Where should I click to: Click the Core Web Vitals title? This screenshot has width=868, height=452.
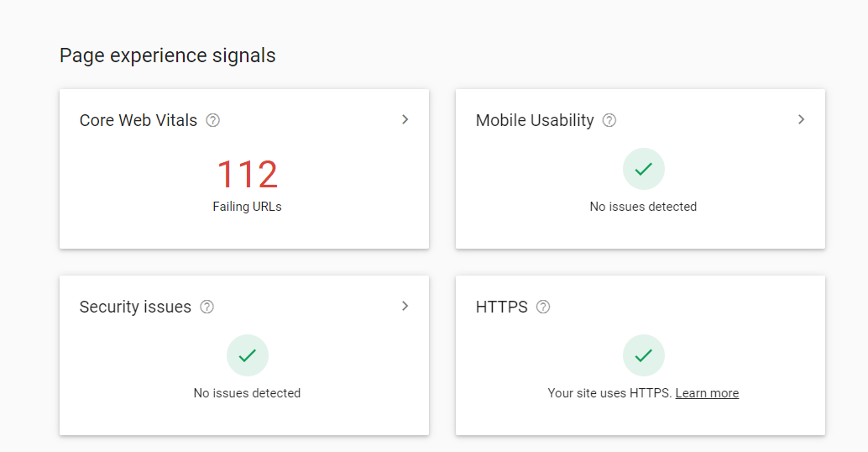pos(139,120)
